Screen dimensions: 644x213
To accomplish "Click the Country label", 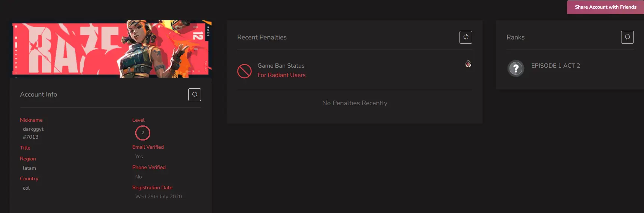I will click(29, 178).
